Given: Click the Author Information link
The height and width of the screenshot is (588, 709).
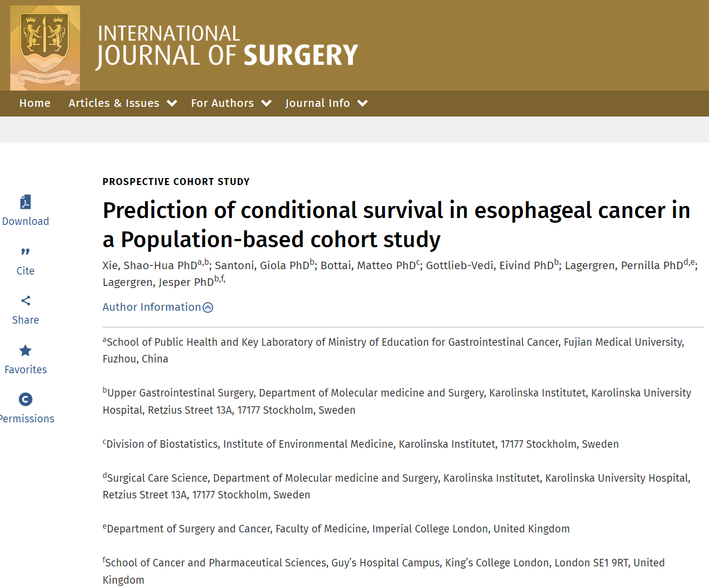Looking at the screenshot, I should (x=152, y=307).
